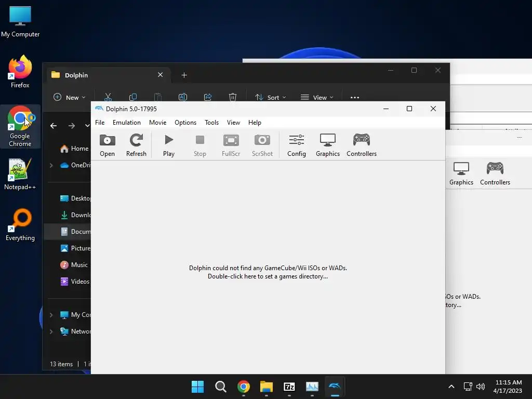Open the volume control in system tray
The width and height of the screenshot is (532, 399).
pos(481,387)
